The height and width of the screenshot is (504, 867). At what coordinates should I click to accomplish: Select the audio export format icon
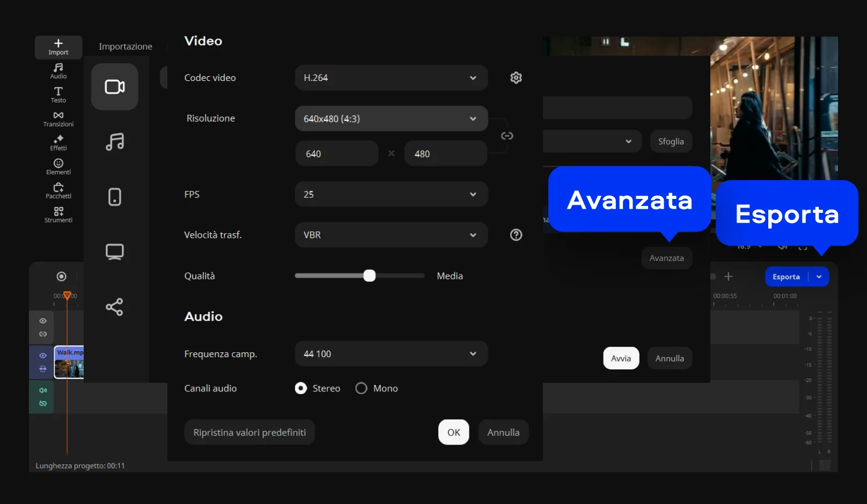coord(114,142)
